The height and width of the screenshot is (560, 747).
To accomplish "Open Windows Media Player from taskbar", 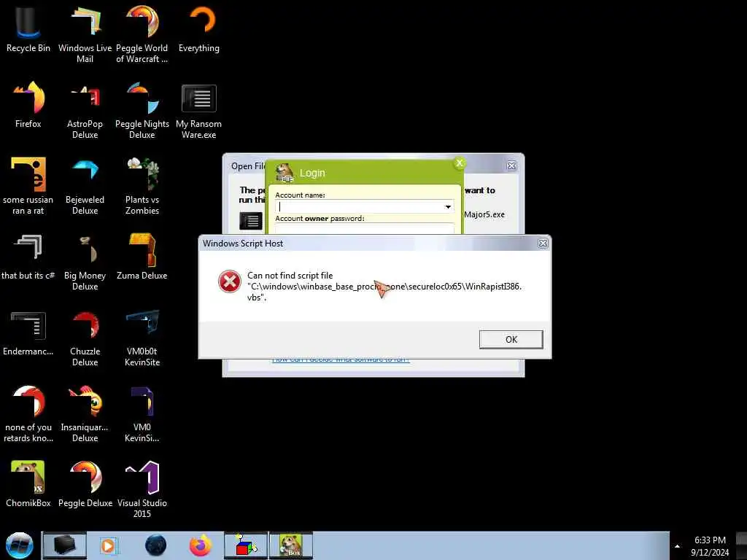I will (x=108, y=545).
